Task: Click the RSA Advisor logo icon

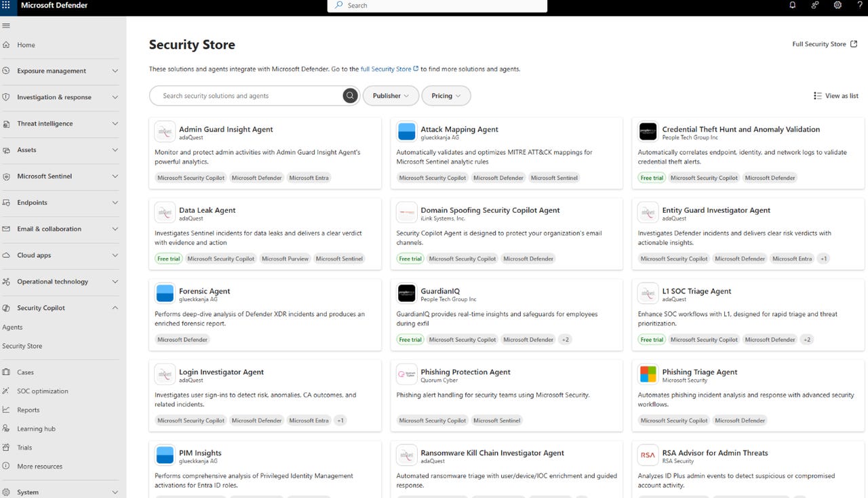Action: coord(648,455)
